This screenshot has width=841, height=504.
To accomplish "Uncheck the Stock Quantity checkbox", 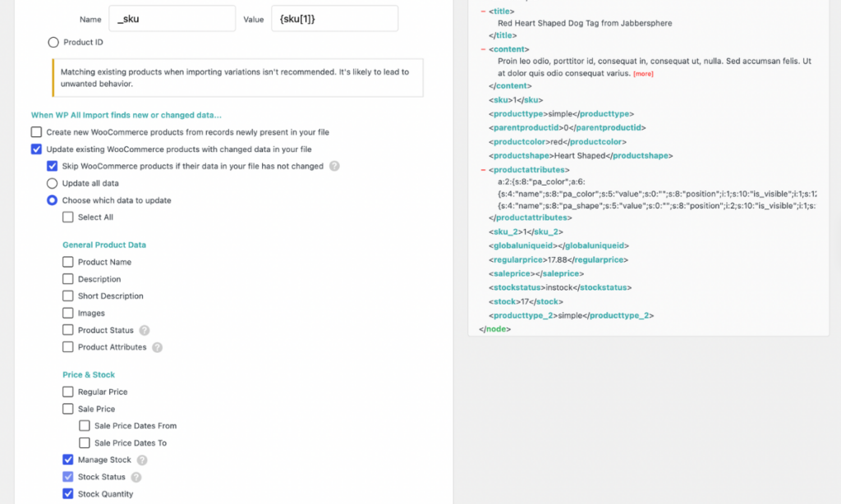I will coord(67,494).
